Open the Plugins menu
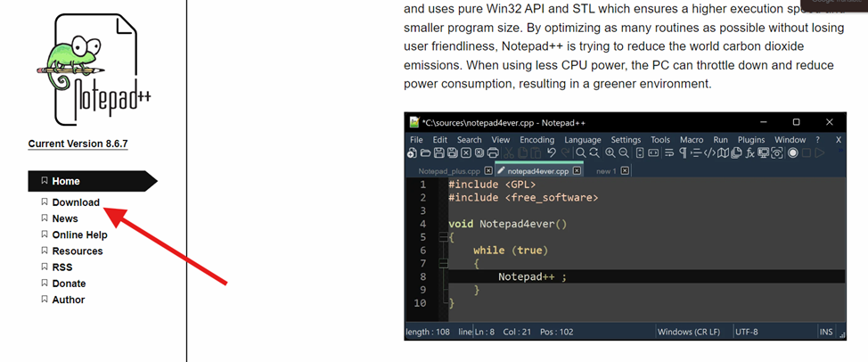 751,139
